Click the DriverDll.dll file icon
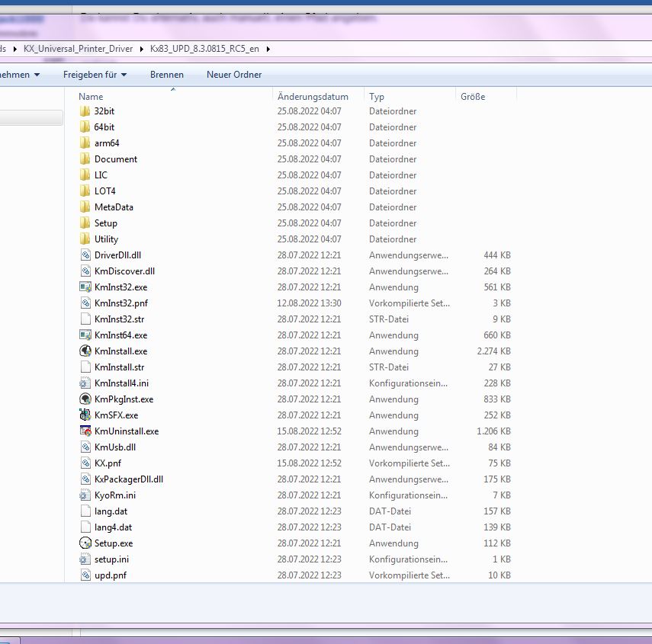Screen dimensions: 652x644 click(85, 255)
